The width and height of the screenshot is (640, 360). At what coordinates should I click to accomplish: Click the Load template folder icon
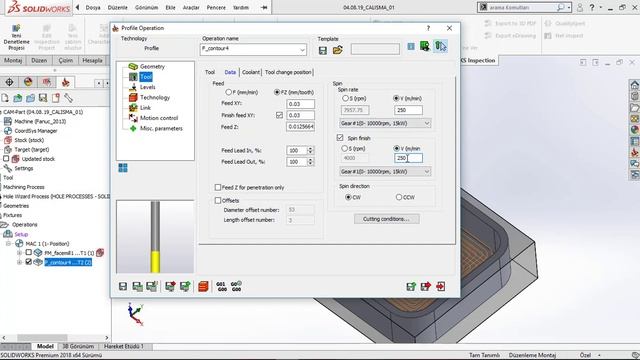(x=338, y=50)
